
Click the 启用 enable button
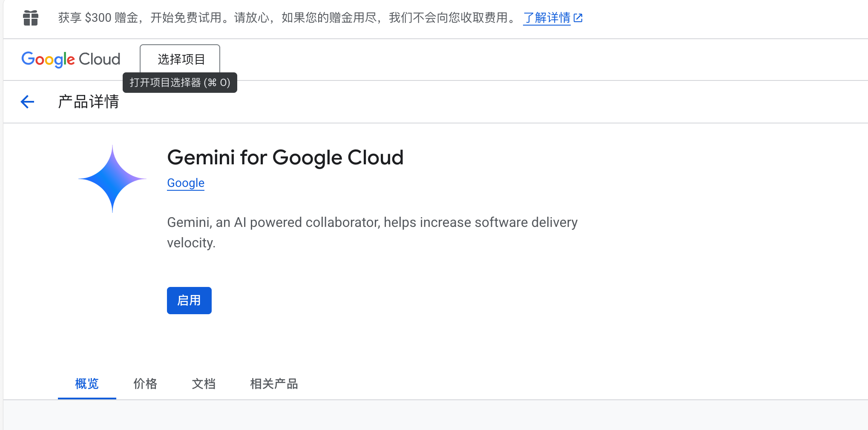tap(189, 301)
